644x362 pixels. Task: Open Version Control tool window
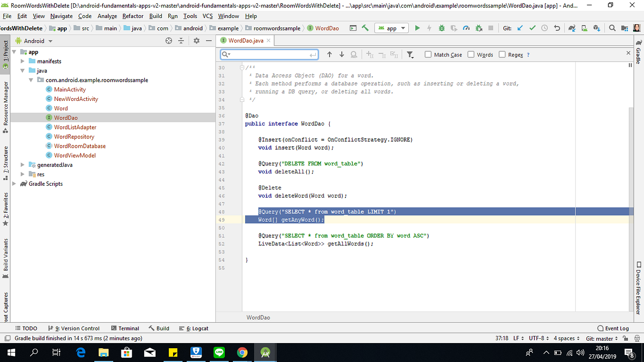pos(74,328)
